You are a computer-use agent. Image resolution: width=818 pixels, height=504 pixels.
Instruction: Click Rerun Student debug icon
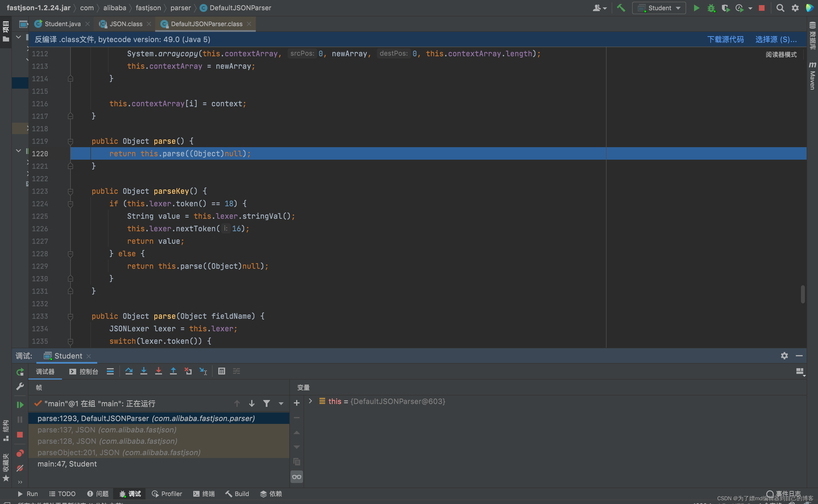[20, 372]
